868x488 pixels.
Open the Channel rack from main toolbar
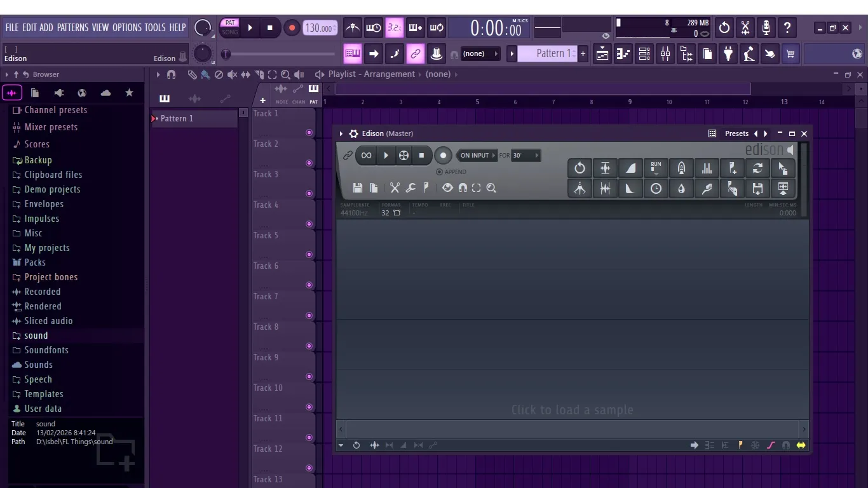pos(644,54)
